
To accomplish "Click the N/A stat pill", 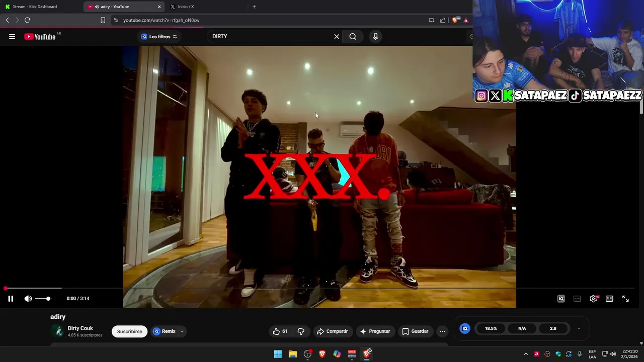I will pos(522,328).
